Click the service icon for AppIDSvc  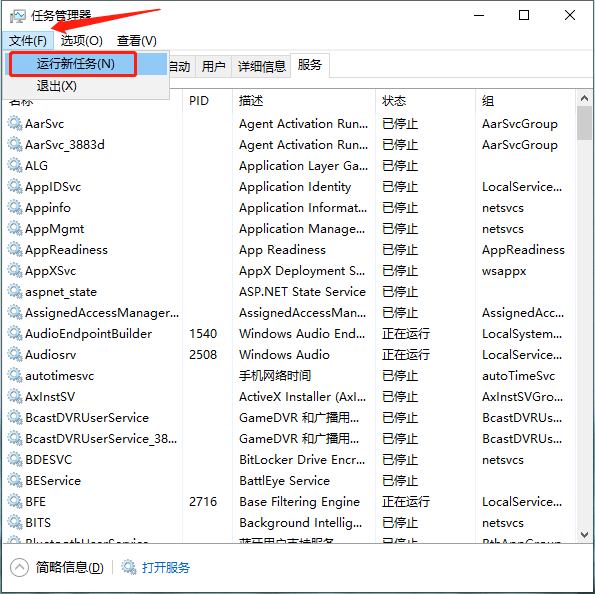pos(15,186)
